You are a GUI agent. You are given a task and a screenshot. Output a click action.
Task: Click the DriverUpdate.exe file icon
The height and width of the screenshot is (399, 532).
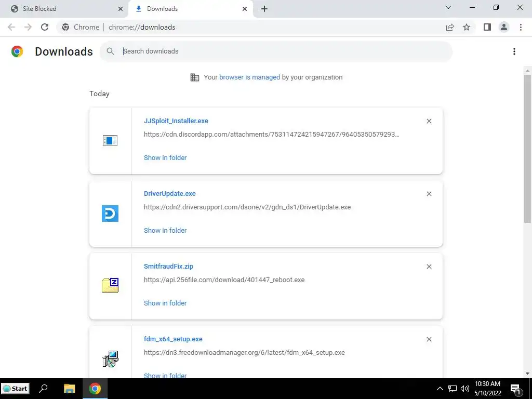pos(110,214)
